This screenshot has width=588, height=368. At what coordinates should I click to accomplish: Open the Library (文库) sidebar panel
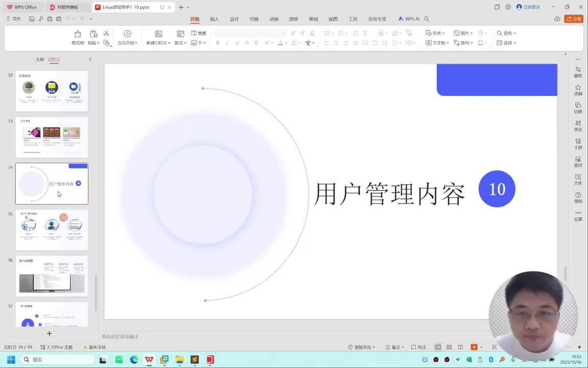[578, 179]
